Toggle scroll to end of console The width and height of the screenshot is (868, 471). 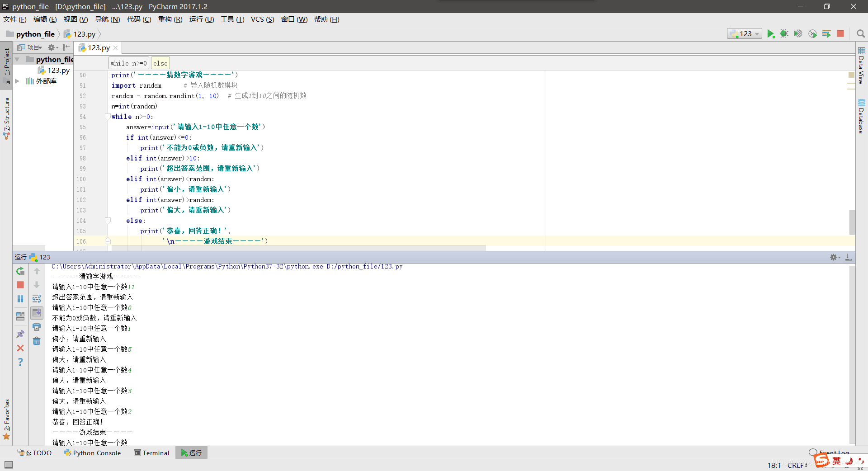[x=37, y=313]
